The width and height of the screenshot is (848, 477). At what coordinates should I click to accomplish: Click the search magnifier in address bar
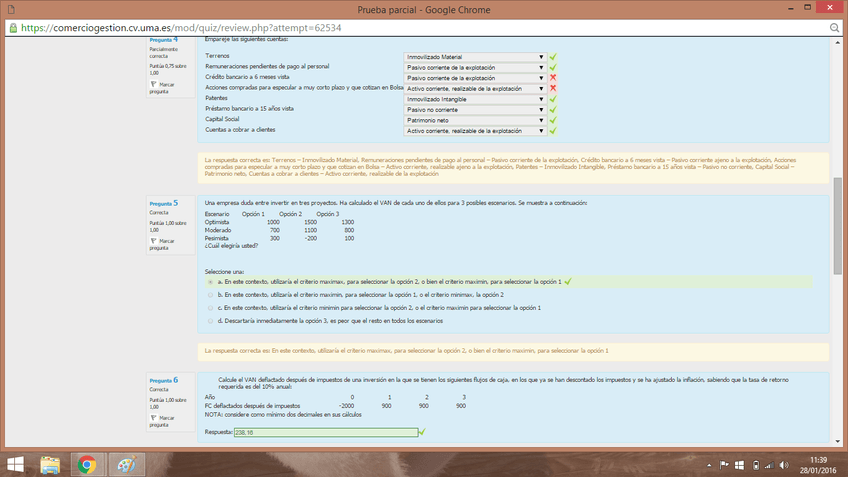(834, 28)
